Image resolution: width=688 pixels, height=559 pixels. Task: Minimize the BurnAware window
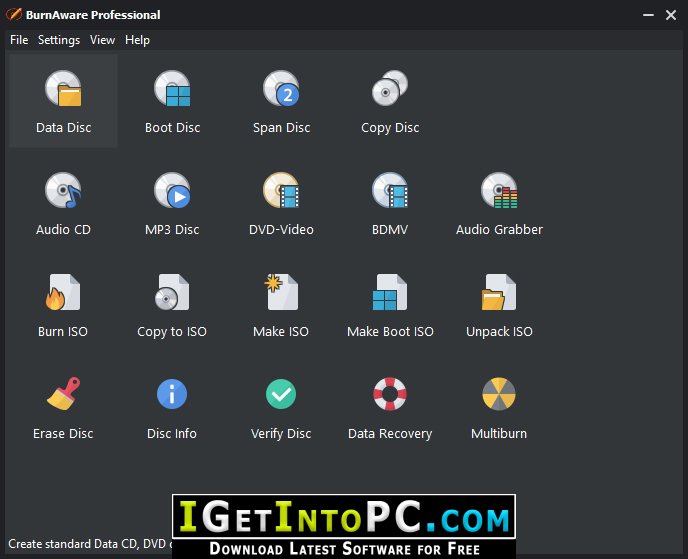coord(648,15)
